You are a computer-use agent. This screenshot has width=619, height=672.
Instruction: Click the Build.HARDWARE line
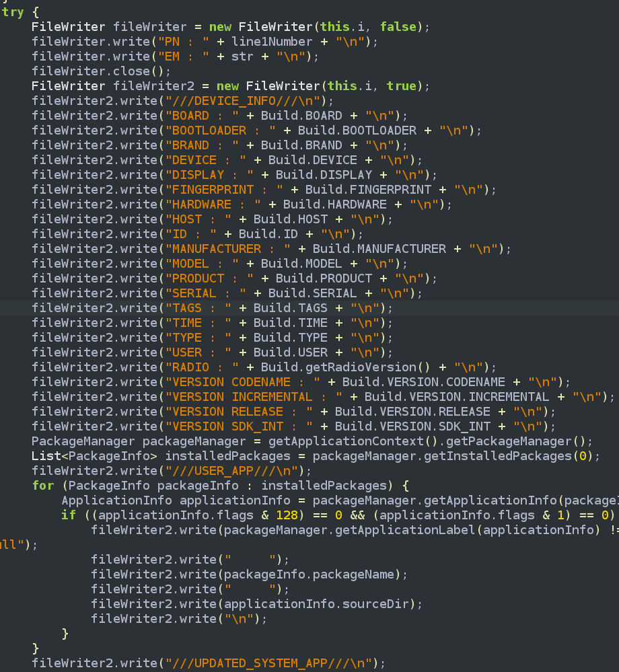[x=242, y=204]
